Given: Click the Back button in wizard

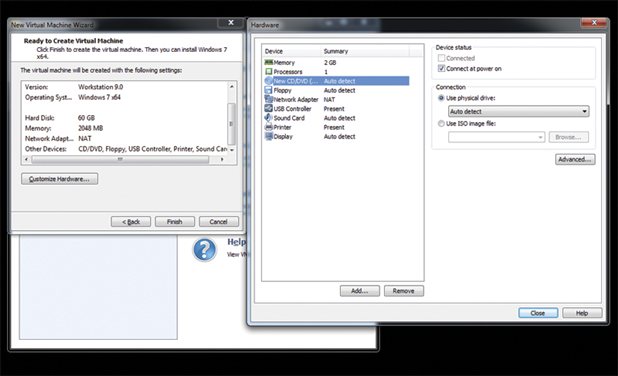Looking at the screenshot, I should click(131, 222).
